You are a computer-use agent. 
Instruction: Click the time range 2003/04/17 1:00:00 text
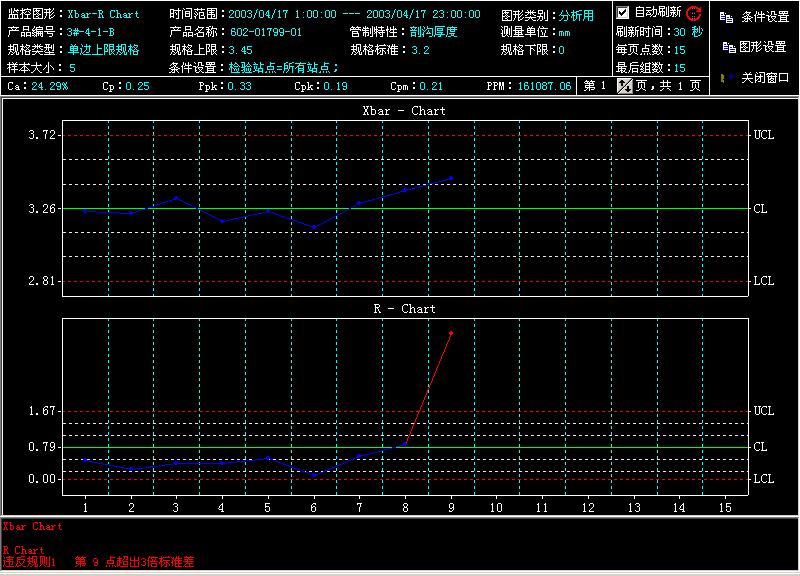[282, 14]
